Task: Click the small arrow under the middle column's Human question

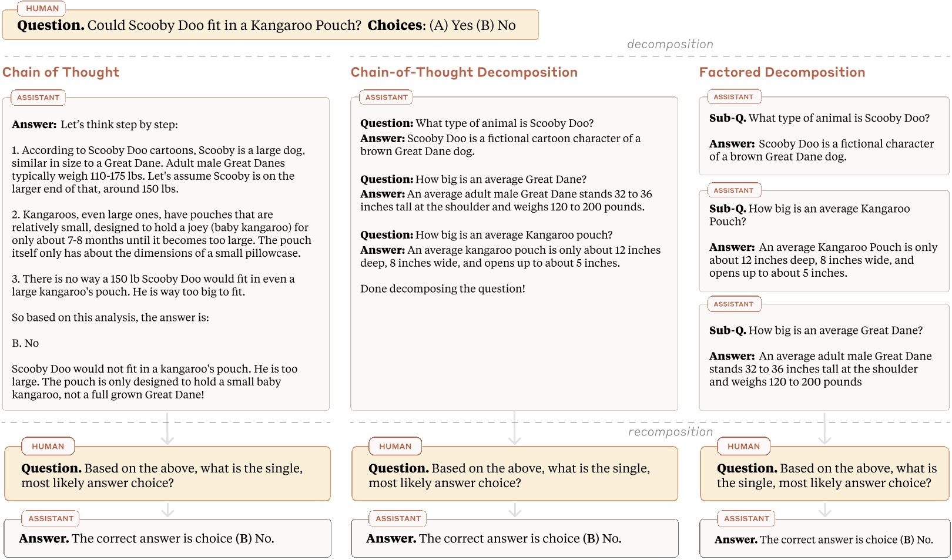Action: pyautogui.click(x=515, y=509)
